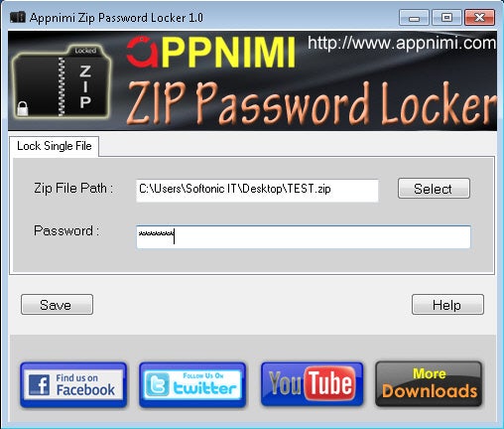This screenshot has width=504, height=429.
Task: Open the Follow Us On Twitter badge
Action: click(x=192, y=384)
